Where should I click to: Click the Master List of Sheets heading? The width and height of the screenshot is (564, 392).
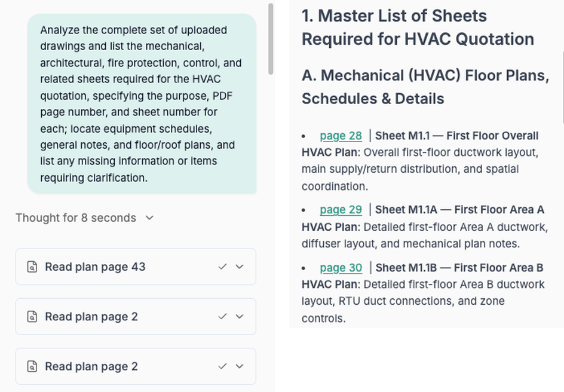[x=418, y=27]
